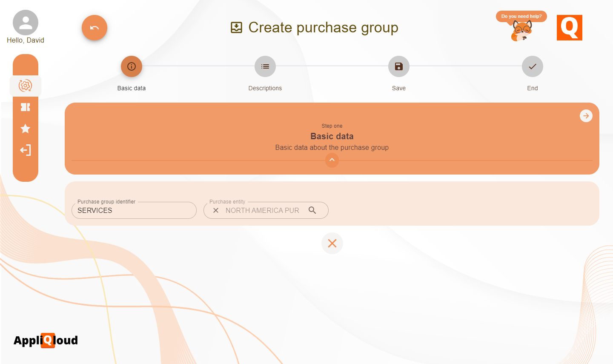The width and height of the screenshot is (613, 364).
Task: Open search with the magnifier in Purchase entity
Action: click(312, 210)
